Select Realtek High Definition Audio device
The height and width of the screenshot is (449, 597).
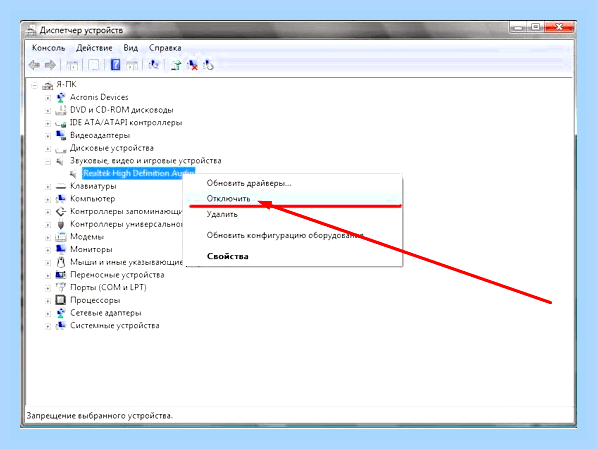138,173
